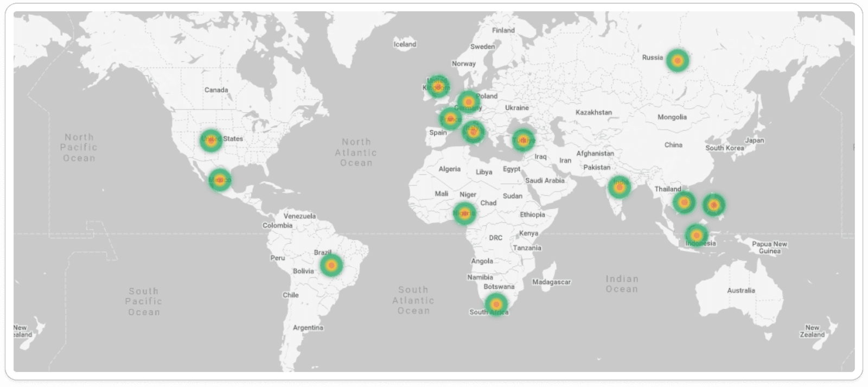Select the Madagascar map label
The width and height of the screenshot is (868, 387).
point(551,282)
